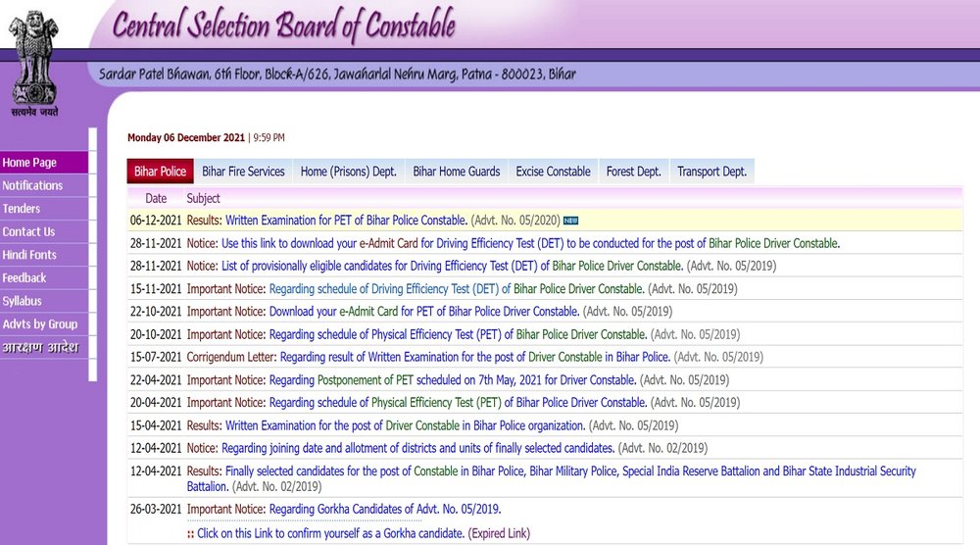The image size is (980, 545).
Task: Click the national emblem logo
Action: pyautogui.click(x=34, y=60)
